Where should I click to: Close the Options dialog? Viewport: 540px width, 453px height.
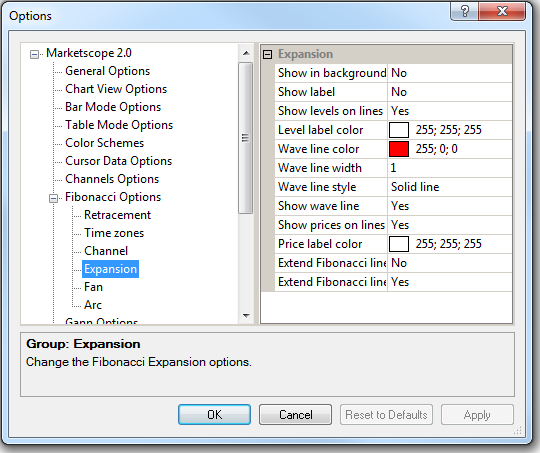click(x=502, y=11)
